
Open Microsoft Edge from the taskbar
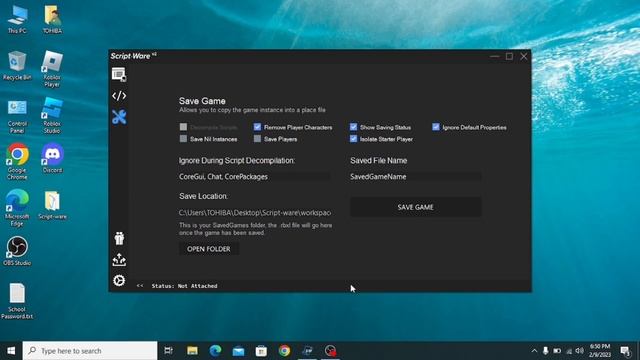pyautogui.click(x=215, y=351)
